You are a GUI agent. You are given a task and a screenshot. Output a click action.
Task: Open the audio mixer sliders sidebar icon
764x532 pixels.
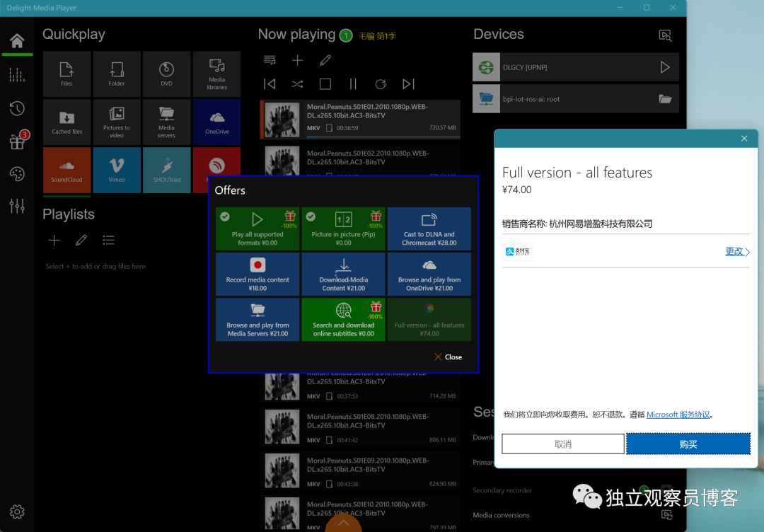point(17,206)
